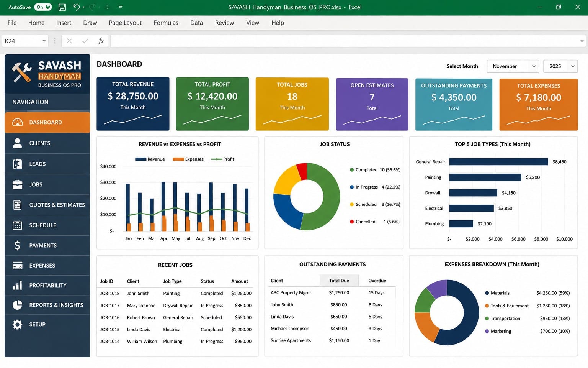Open the Customize Quick Access Toolbar dropdown
Image resolution: width=588 pixels, height=368 pixels.
pos(121,7)
